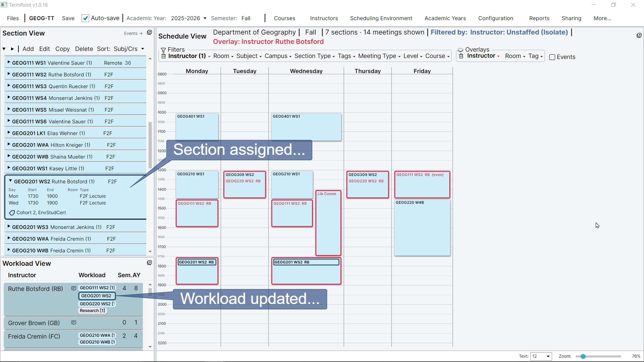
Task: Open the Instructors menu
Action: coord(324,18)
